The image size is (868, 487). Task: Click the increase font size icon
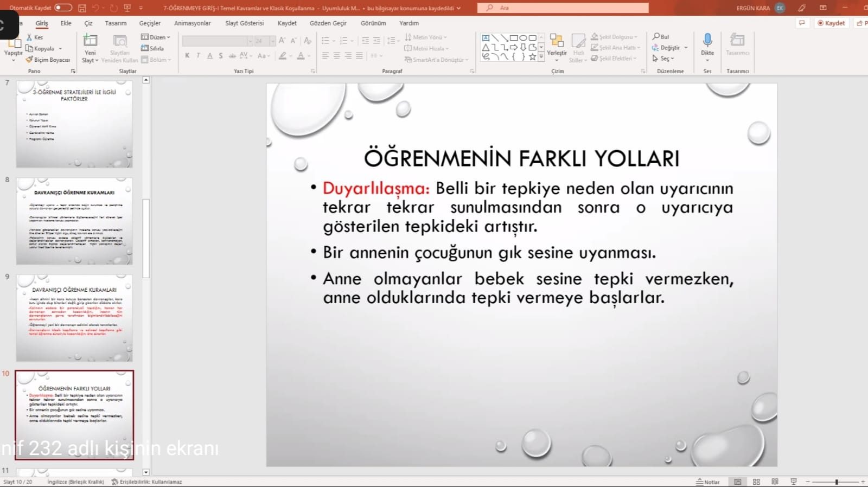pos(282,41)
